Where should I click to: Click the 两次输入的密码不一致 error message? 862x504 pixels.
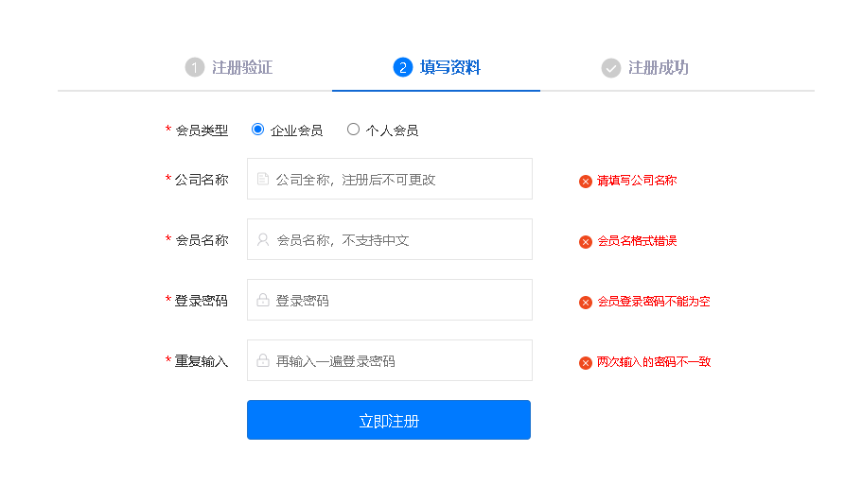[654, 361]
